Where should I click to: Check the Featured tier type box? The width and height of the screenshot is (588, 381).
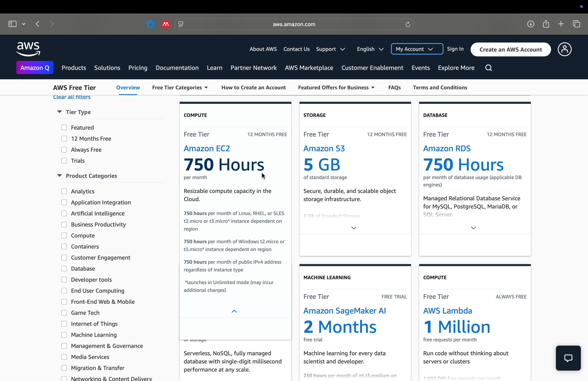[x=64, y=128]
